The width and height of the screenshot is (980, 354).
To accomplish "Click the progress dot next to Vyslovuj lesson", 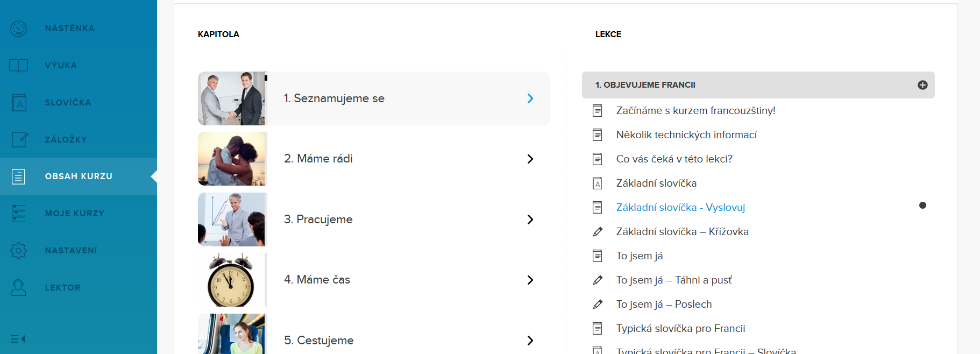I will point(922,206).
